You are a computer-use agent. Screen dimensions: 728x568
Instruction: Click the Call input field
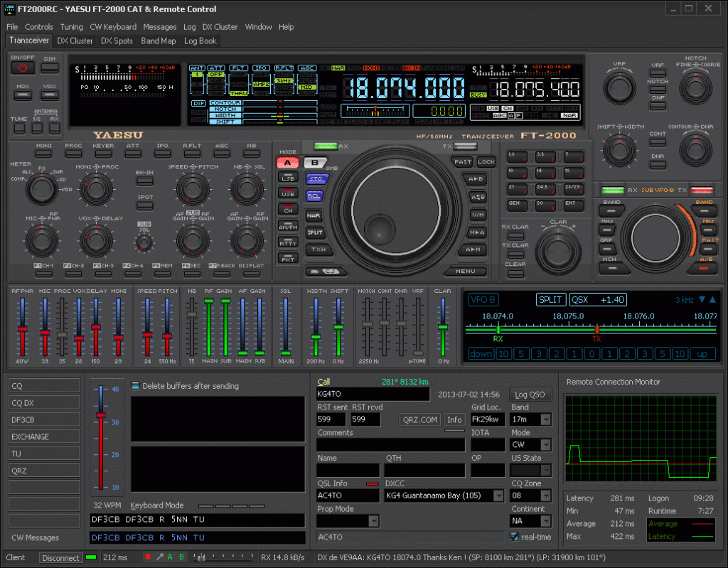[373, 394]
